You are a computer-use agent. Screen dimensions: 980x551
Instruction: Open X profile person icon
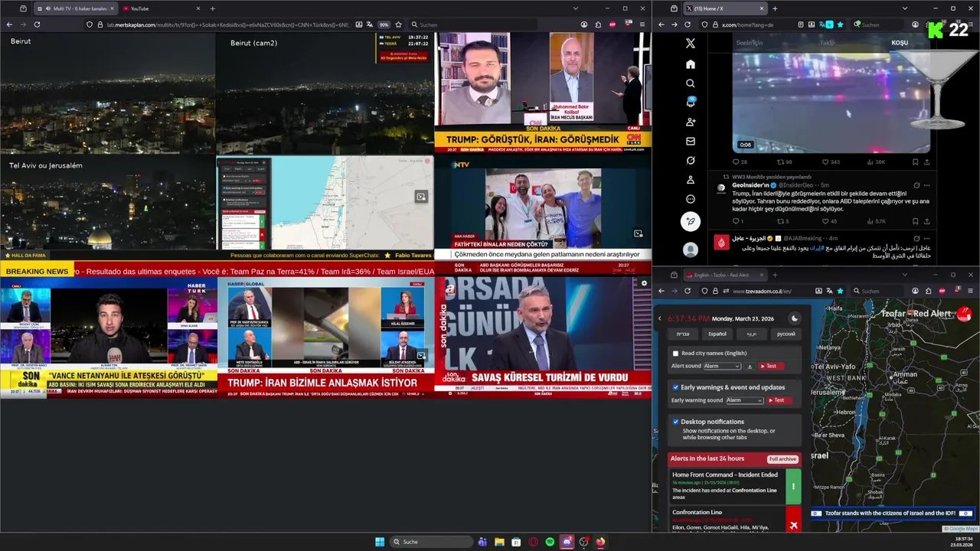pos(691,180)
